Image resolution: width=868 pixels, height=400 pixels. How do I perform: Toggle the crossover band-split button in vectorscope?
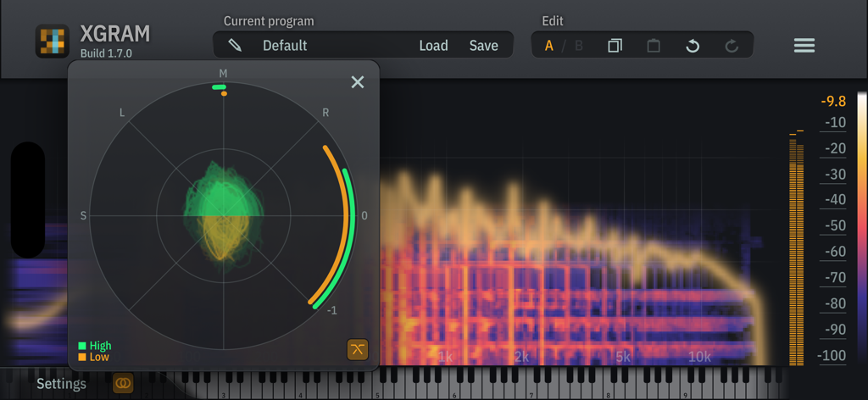358,350
